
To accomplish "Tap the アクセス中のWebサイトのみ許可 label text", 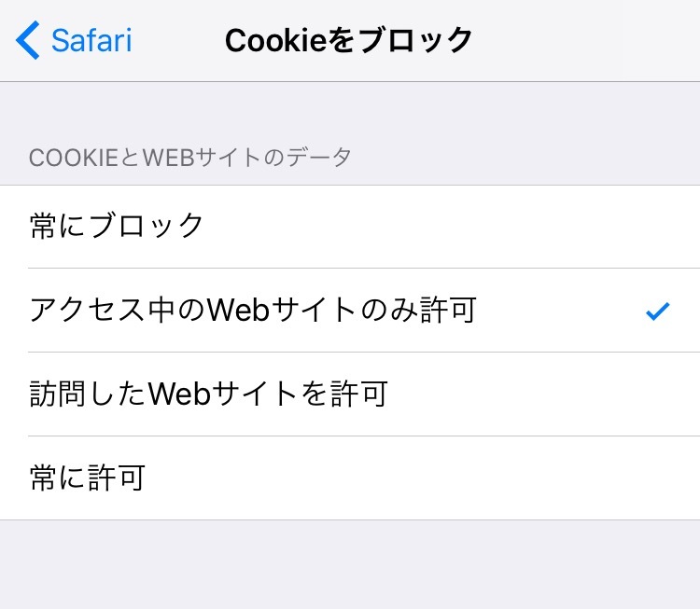I will (253, 311).
